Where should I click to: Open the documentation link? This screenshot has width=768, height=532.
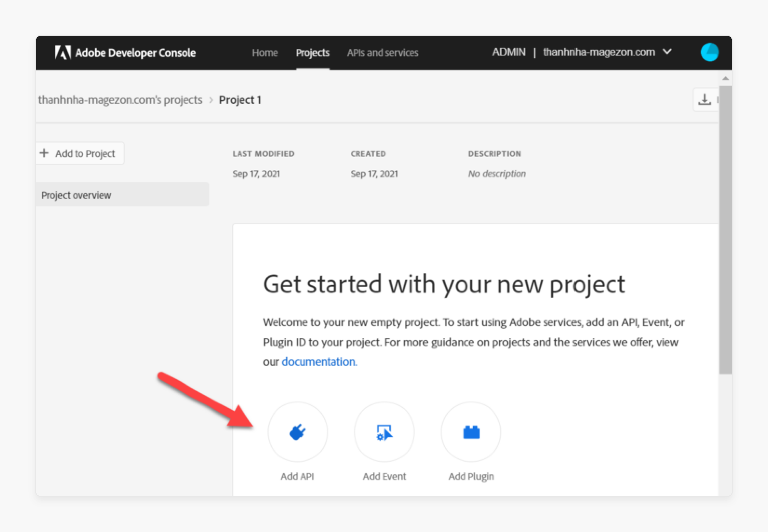click(x=319, y=362)
